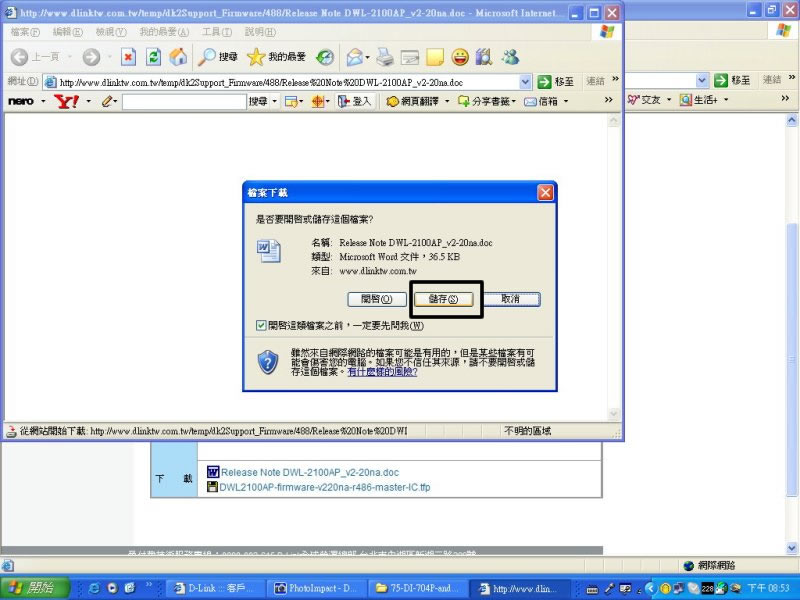
Task: Refresh the page using the green arrows icon
Action: tap(153, 57)
